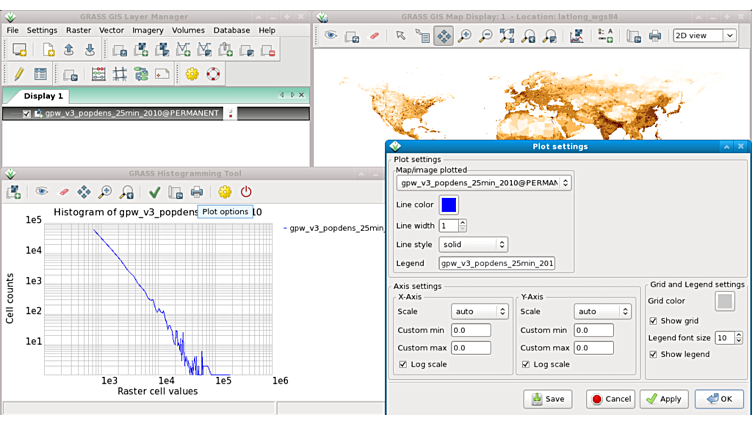This screenshot has width=752, height=423.
Task: Erase histogram display with eraser icon
Action: 64,192
